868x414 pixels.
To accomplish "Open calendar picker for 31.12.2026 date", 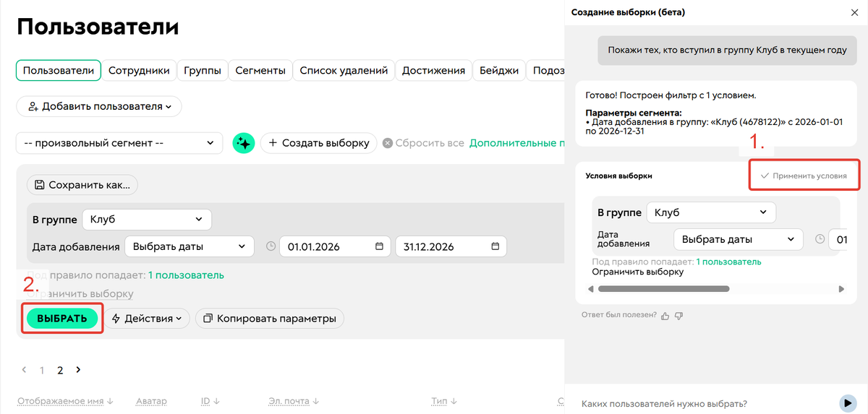I will [x=495, y=246].
